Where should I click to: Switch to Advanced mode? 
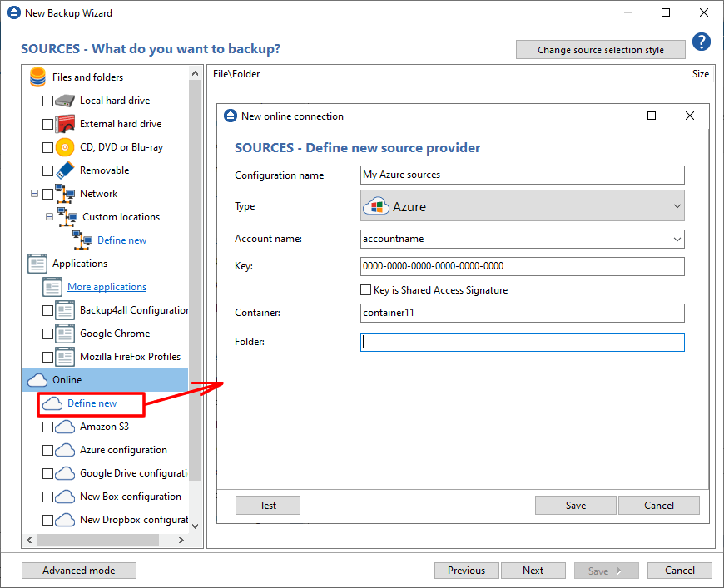pyautogui.click(x=79, y=571)
